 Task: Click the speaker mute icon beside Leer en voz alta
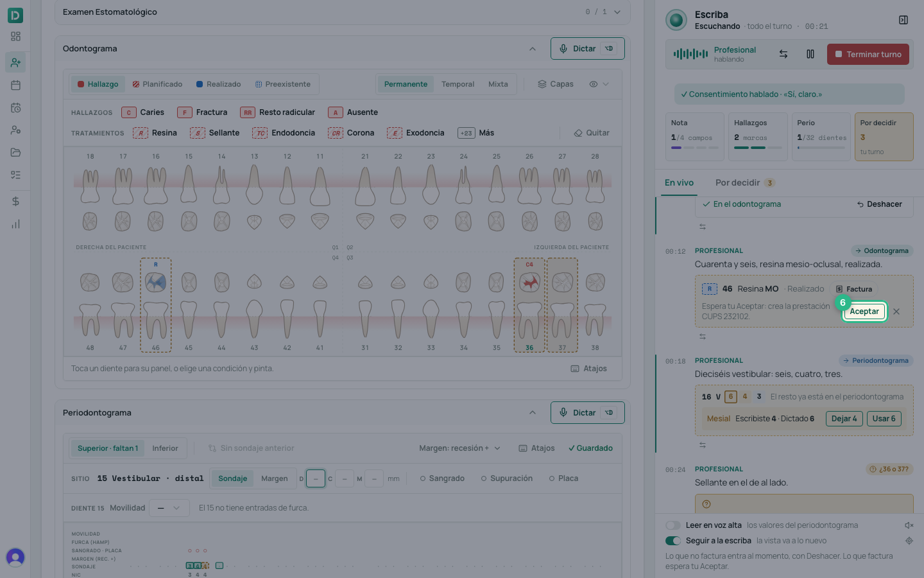909,525
